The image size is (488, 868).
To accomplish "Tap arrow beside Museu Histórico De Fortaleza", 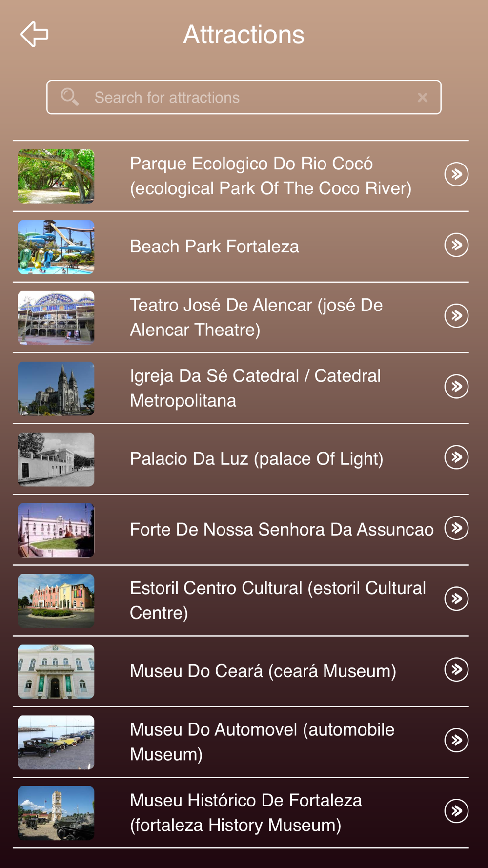I will 456,811.
